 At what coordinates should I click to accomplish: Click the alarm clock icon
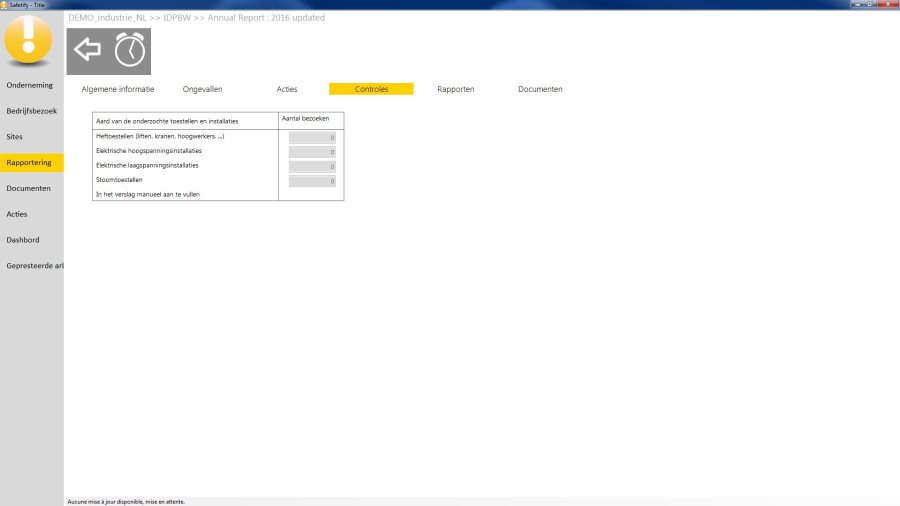click(130, 50)
